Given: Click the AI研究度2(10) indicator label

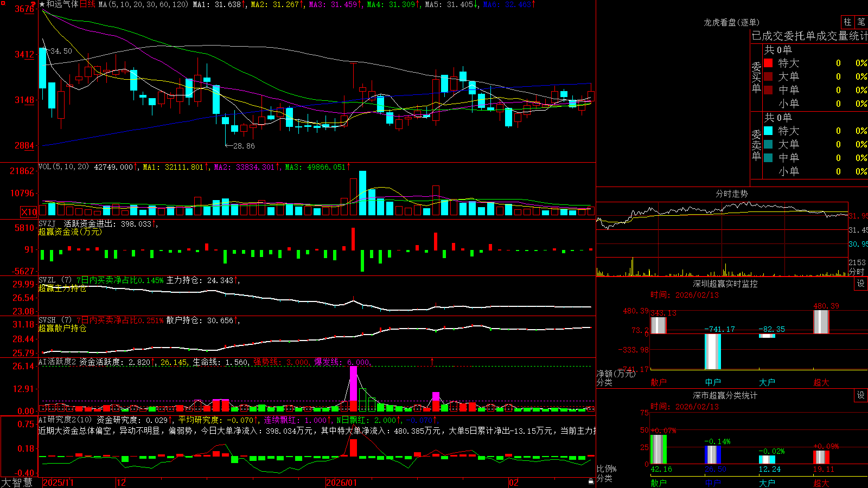Looking at the screenshot, I should coord(65,420).
